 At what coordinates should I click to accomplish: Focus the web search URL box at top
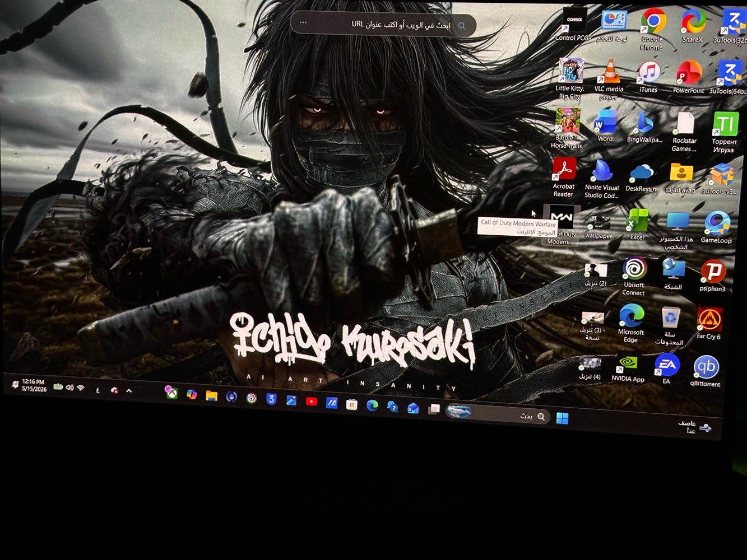tap(383, 25)
